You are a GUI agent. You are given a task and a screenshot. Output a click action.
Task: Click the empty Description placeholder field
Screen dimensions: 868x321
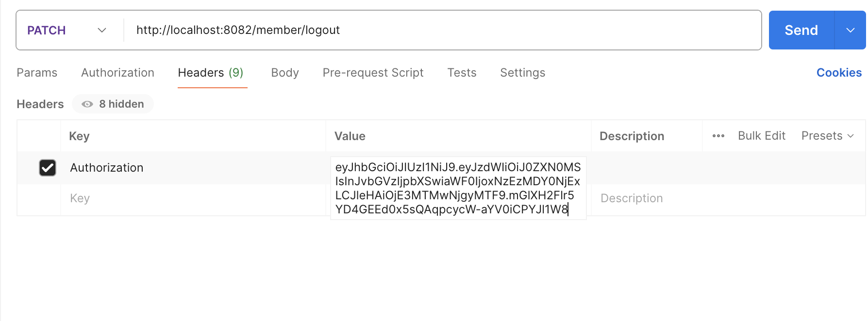728,198
